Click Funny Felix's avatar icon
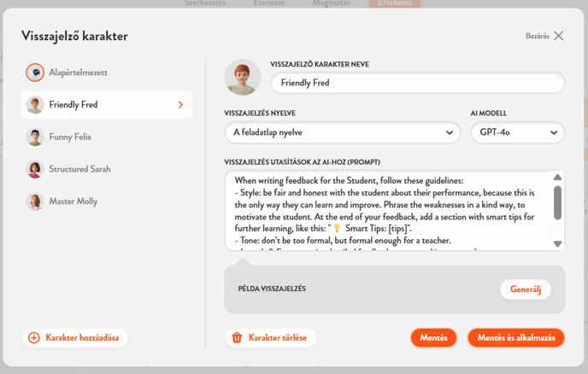This screenshot has height=374, width=588. [x=34, y=137]
